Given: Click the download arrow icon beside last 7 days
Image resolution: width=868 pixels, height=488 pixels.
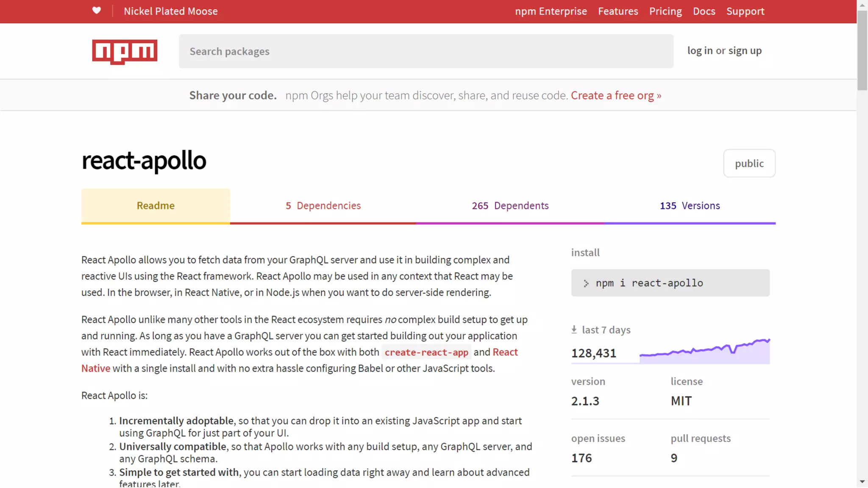Looking at the screenshot, I should (574, 330).
